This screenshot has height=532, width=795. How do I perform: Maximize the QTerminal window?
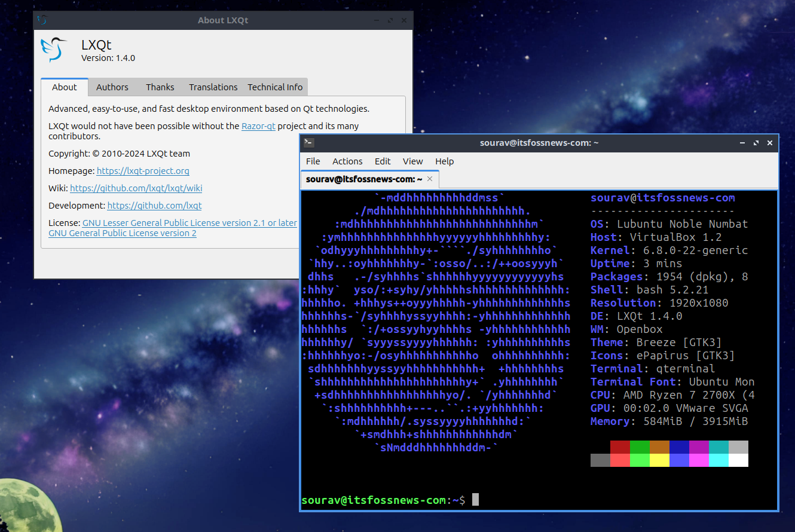click(756, 143)
